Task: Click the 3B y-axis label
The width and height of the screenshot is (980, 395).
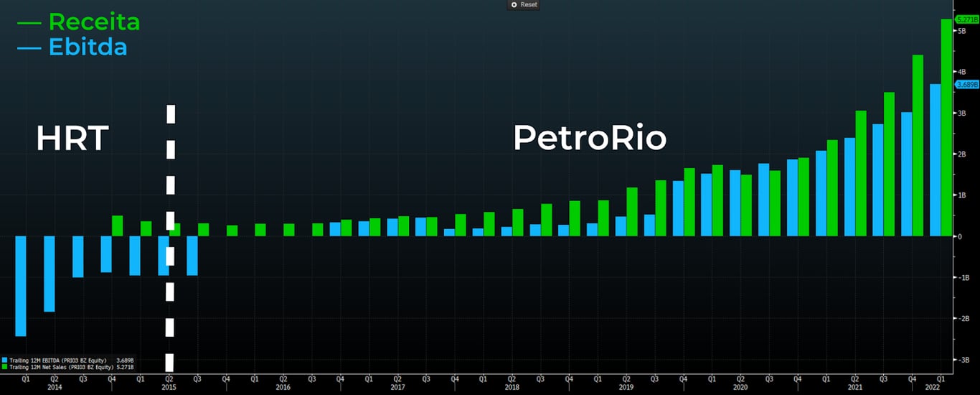Action: pyautogui.click(x=961, y=113)
